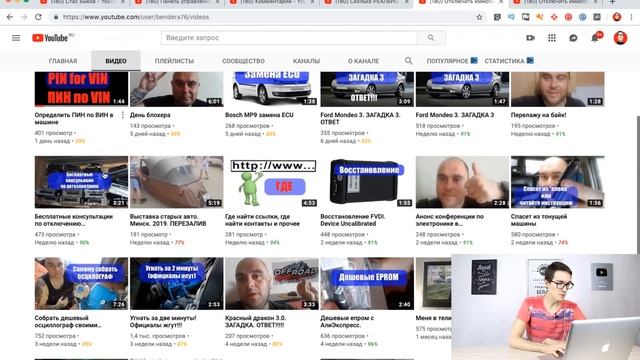
Task: Open the notifications bell
Action: [x=595, y=38]
